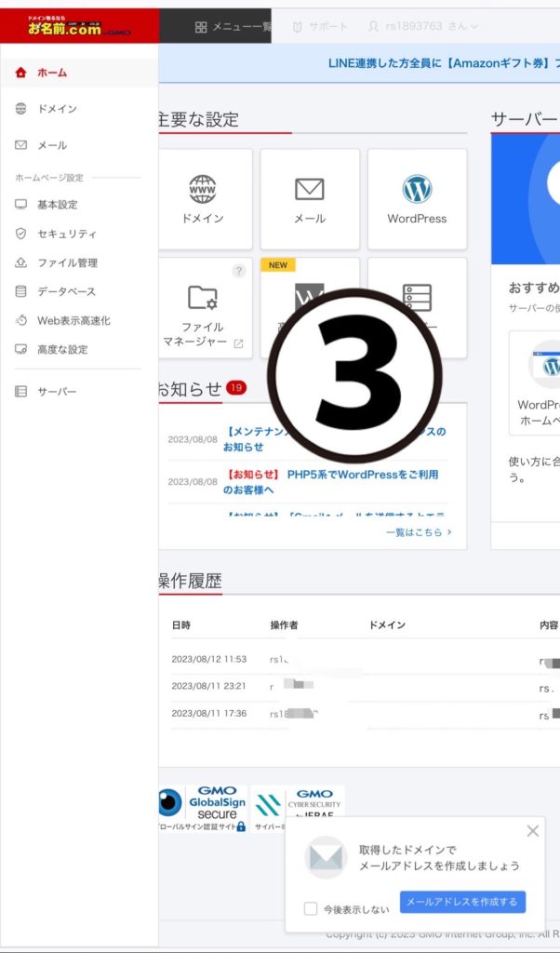Open the ドメイン tile with globe icon

[x=203, y=198]
